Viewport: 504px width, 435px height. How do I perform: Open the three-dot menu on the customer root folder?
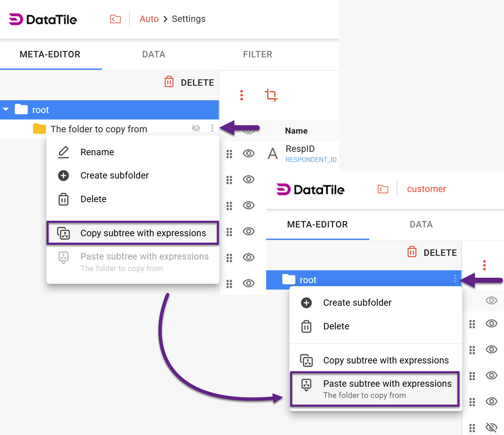pyautogui.click(x=455, y=279)
